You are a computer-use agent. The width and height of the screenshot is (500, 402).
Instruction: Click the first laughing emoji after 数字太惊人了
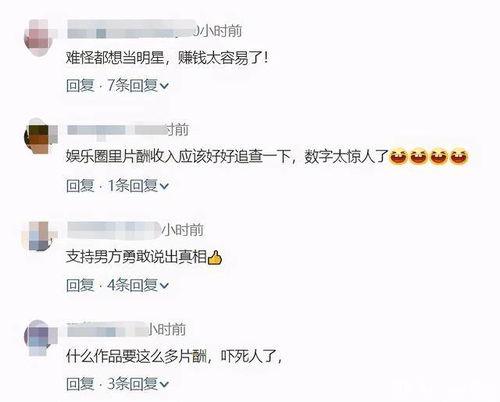[x=399, y=157]
